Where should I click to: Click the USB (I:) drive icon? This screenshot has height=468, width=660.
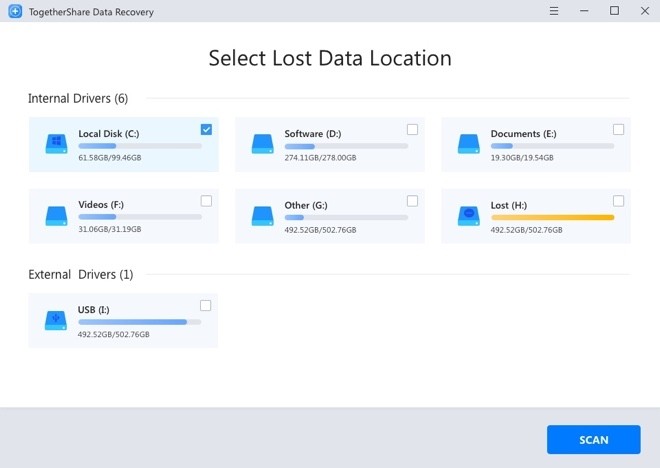(56, 320)
